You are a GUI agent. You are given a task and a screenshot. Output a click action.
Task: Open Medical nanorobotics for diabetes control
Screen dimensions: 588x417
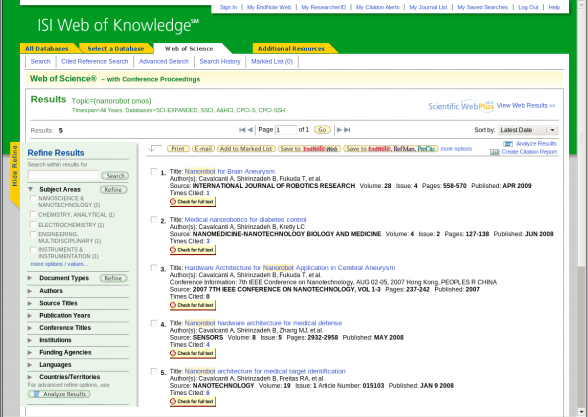click(245, 219)
